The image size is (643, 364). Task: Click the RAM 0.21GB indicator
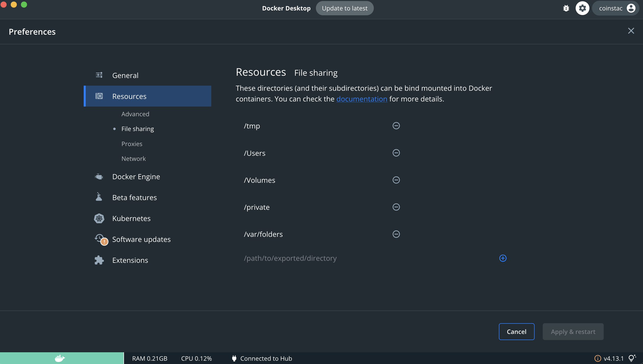tap(150, 358)
